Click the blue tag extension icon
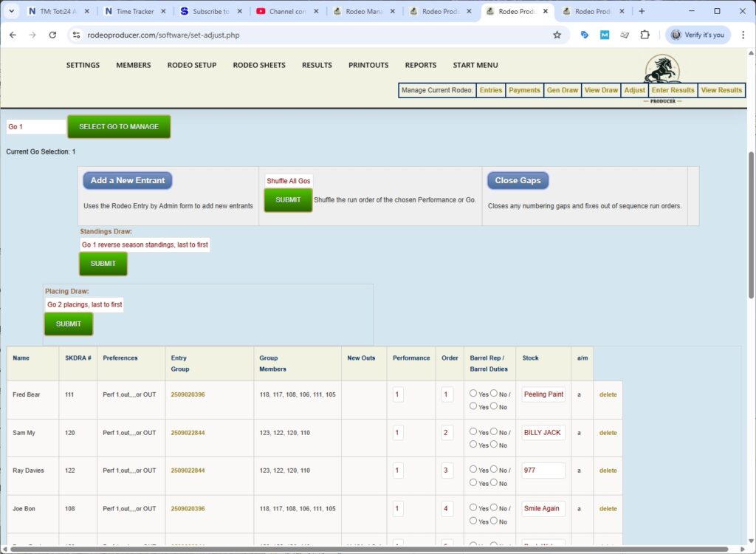 pos(585,35)
